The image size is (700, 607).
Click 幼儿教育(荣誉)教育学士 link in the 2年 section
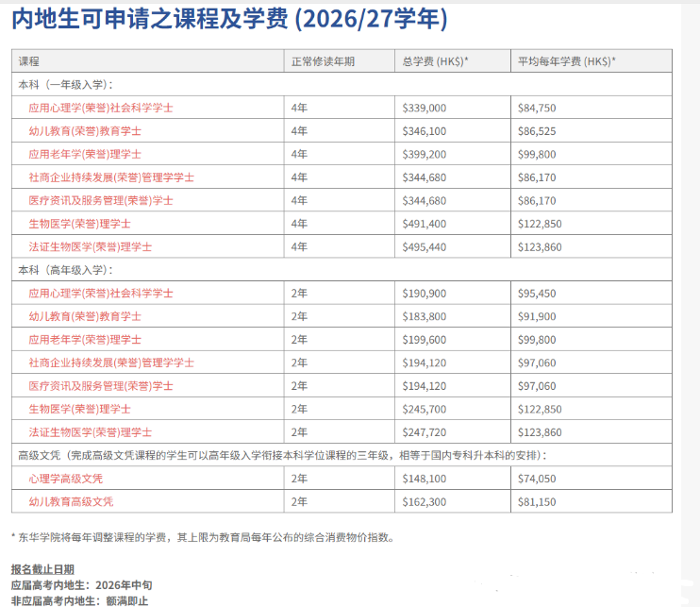pyautogui.click(x=85, y=316)
